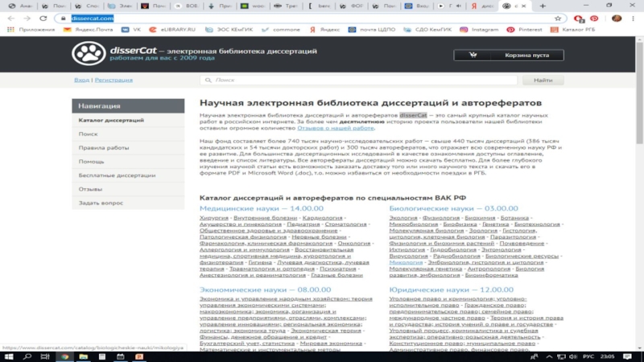Image resolution: width=644 pixels, height=362 pixels.
Task: Select Бесплатные диссертации navigation item
Action: pos(111,175)
